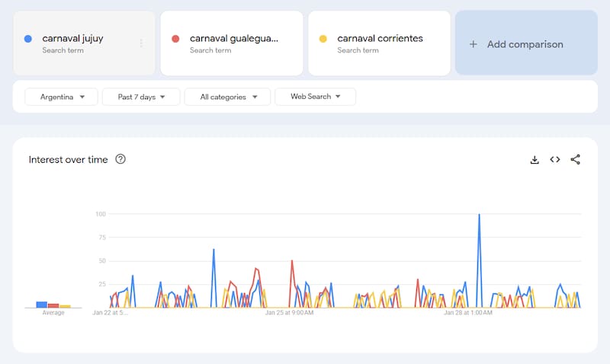Viewport: 610px width, 364px height.
Task: Open the Web Search type dropdown
Action: click(315, 97)
